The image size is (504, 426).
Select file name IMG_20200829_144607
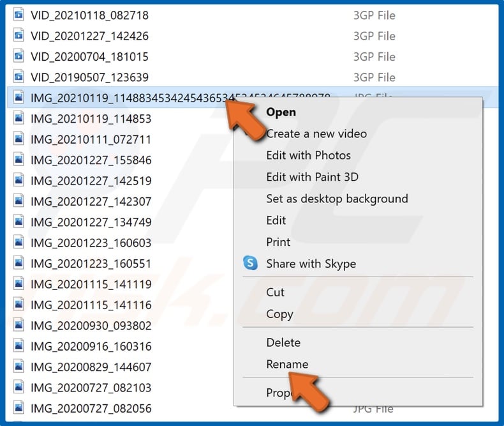tap(91, 367)
